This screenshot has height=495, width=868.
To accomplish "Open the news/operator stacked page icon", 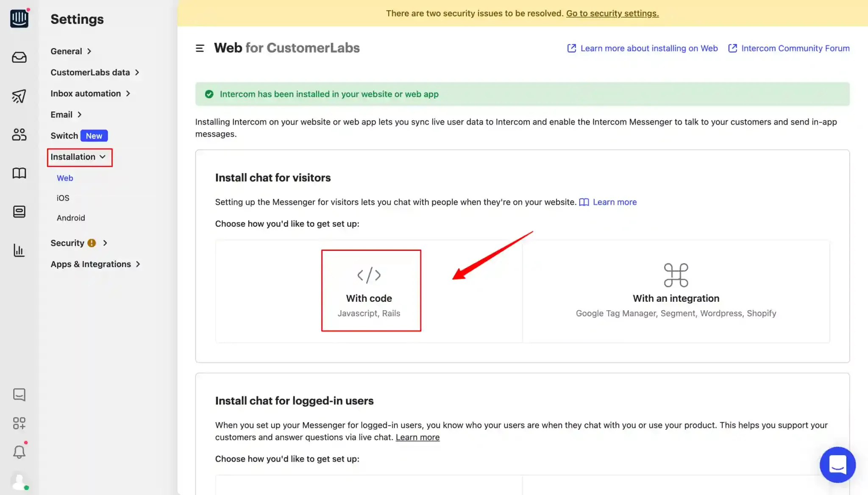I will tap(19, 211).
